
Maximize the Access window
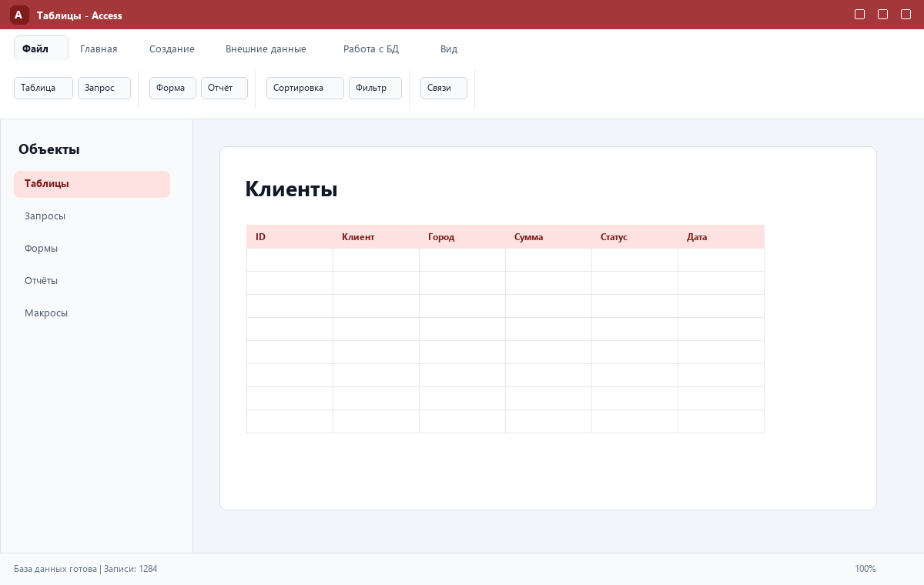tap(883, 15)
